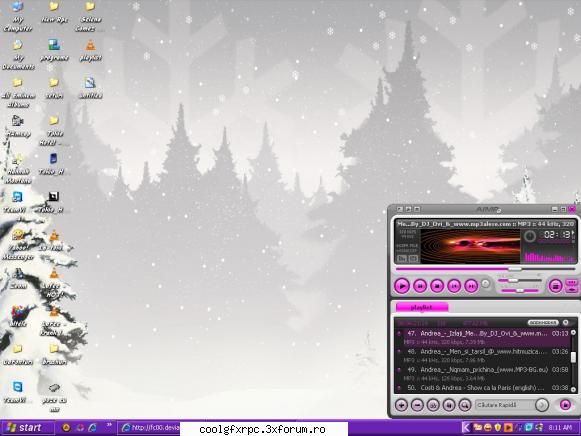Select the programe desktop icon
This screenshot has width=581, height=436.
(x=54, y=50)
